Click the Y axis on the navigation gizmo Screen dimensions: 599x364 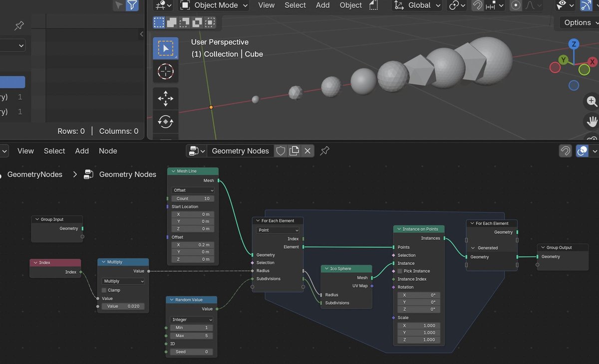coord(564,60)
